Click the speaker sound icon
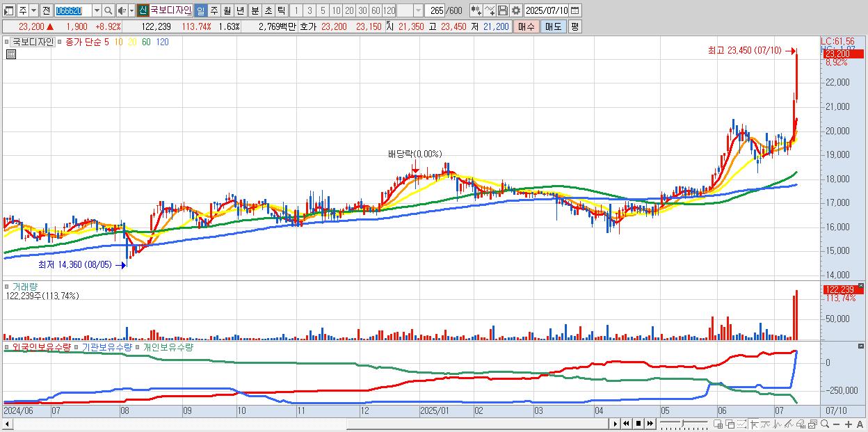 tap(122, 10)
